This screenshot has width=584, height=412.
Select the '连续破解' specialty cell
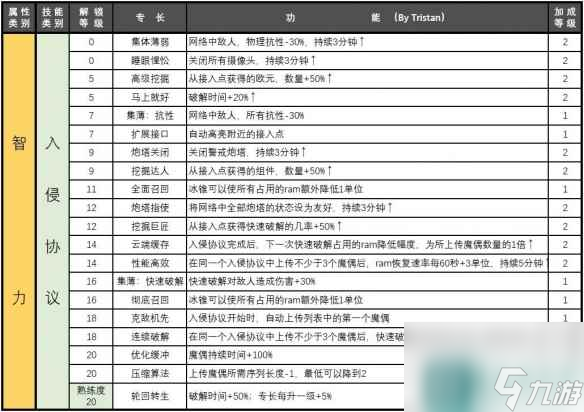150,337
